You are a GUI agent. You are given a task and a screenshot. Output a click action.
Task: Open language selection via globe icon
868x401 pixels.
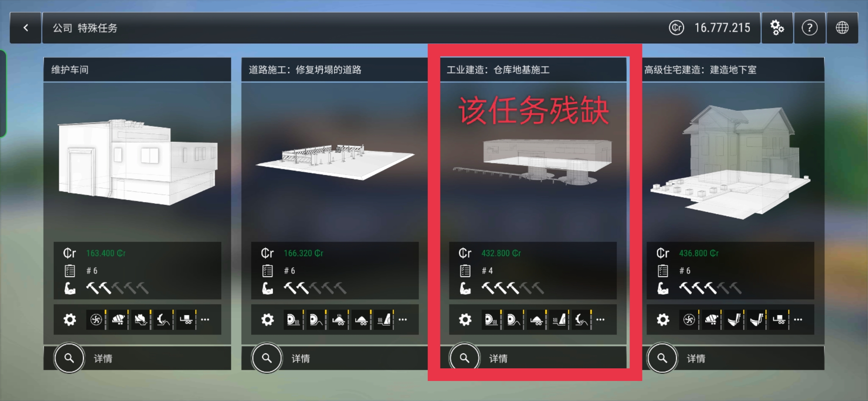842,28
